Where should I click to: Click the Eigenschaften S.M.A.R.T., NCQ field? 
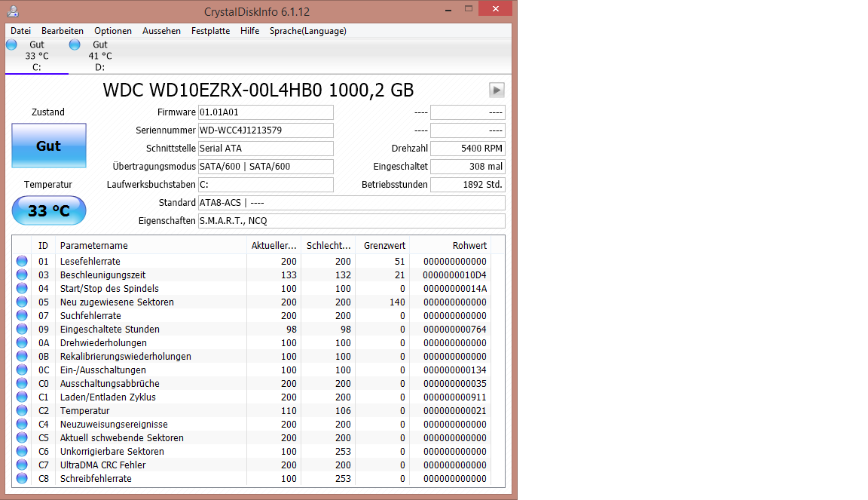point(352,221)
